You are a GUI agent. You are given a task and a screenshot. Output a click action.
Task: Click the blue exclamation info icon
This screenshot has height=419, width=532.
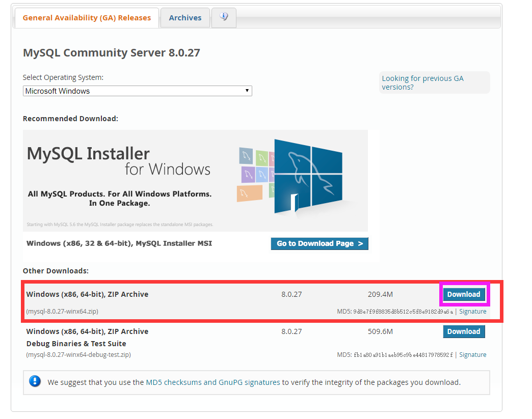(x=35, y=381)
